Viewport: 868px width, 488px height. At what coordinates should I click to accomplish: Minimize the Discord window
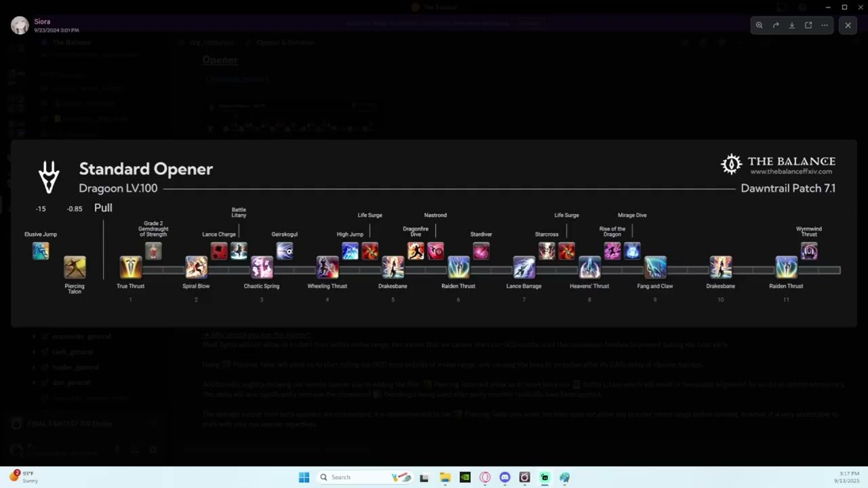[828, 7]
